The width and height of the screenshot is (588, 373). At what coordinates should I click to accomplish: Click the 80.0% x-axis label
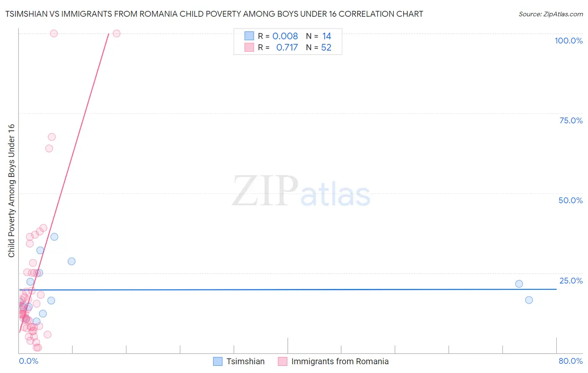tap(570, 361)
